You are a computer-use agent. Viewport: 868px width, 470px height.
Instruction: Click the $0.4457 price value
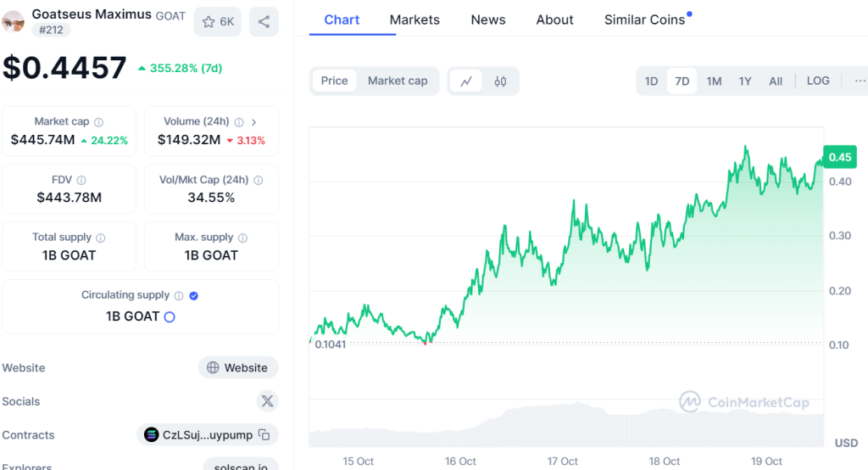64,68
